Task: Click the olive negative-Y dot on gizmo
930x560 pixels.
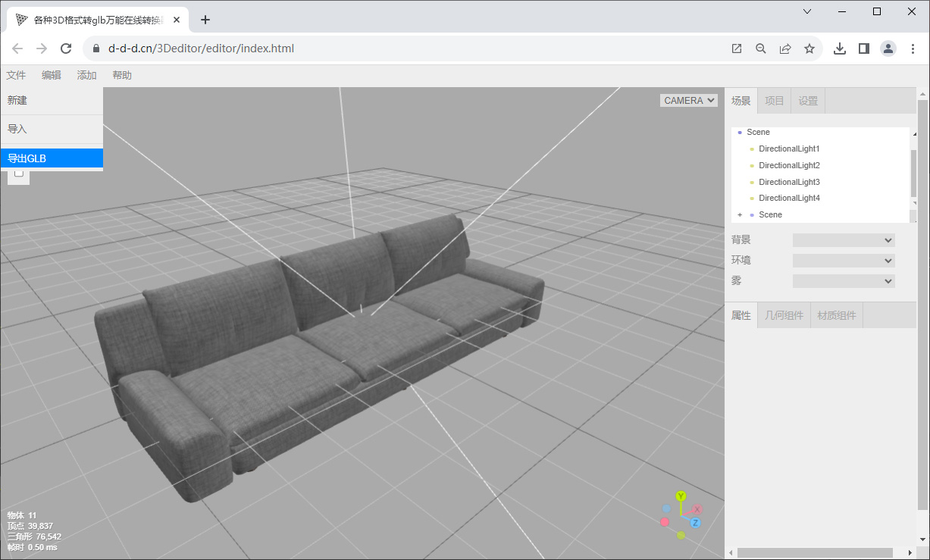Action: pyautogui.click(x=681, y=535)
